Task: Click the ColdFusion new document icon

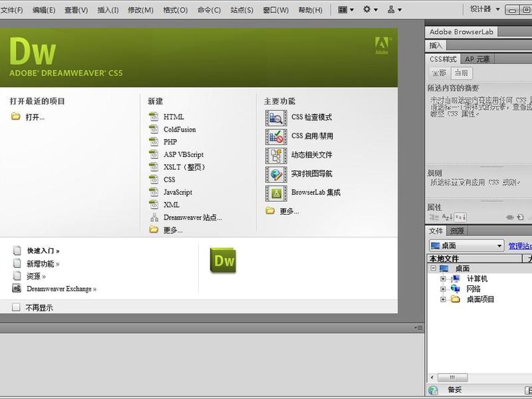Action: [154, 129]
